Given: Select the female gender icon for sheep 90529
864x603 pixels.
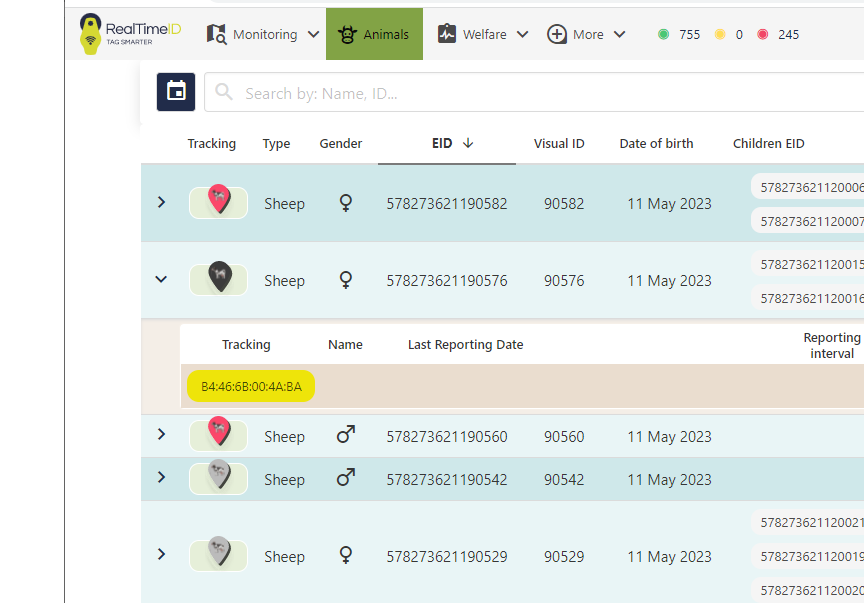Looking at the screenshot, I should (x=345, y=556).
